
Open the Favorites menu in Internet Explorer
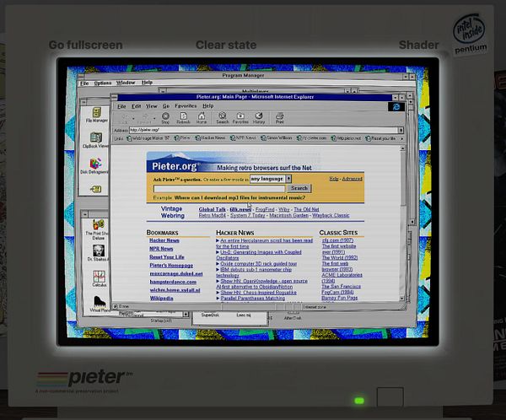pyautogui.click(x=186, y=105)
